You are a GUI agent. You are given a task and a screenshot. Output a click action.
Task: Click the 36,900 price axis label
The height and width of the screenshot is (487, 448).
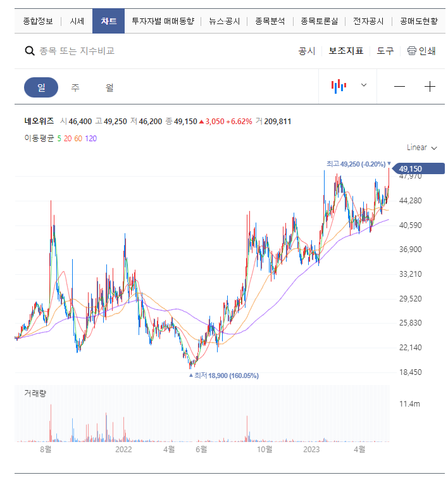click(x=410, y=250)
